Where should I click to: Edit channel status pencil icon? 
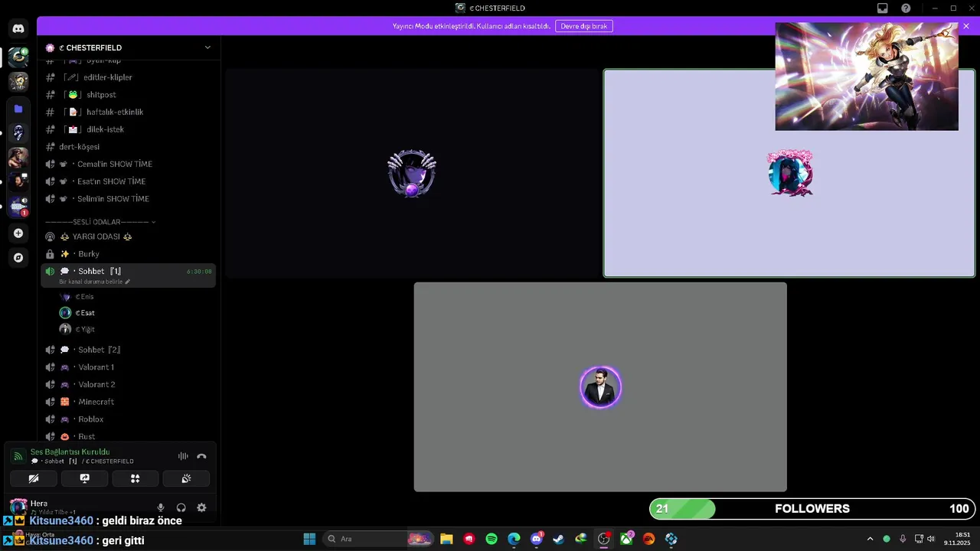[128, 282]
